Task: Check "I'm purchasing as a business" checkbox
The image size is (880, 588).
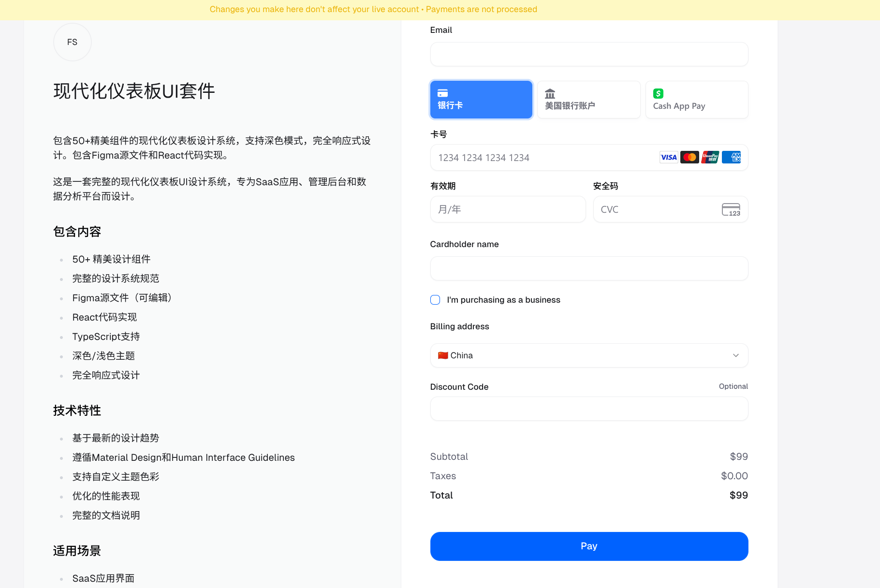Action: point(435,300)
